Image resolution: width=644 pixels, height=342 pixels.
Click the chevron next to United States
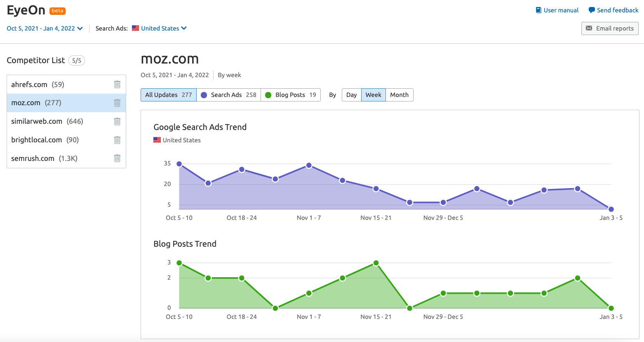click(x=184, y=28)
